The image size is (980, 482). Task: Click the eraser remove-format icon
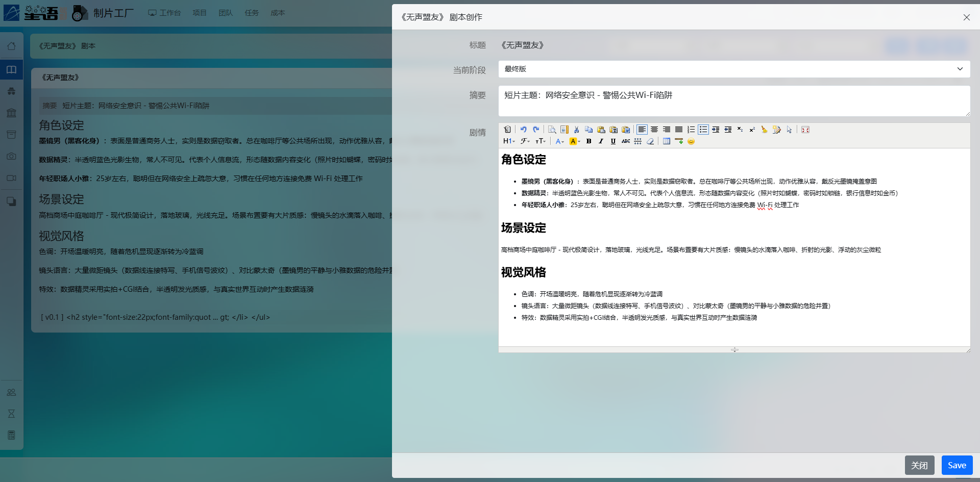650,141
